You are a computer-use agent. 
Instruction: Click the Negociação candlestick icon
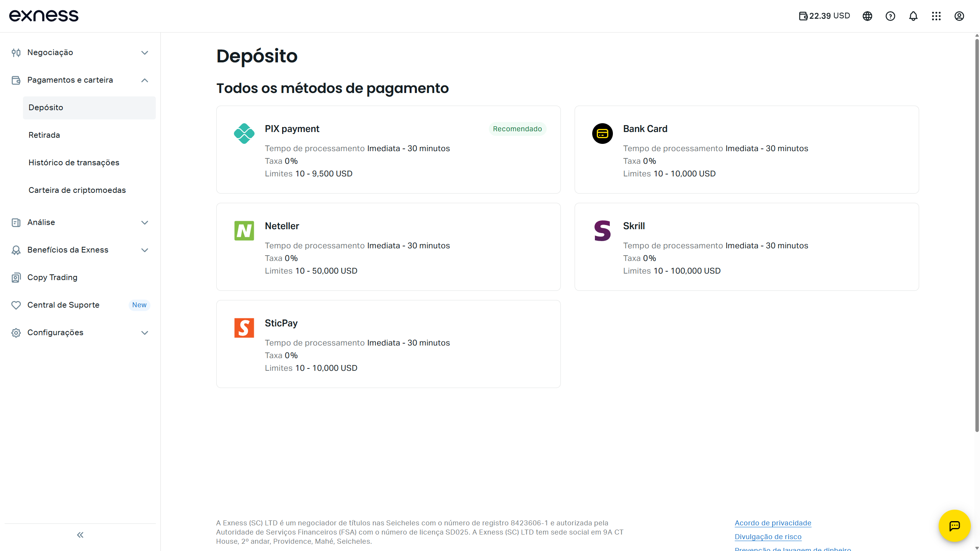16,53
